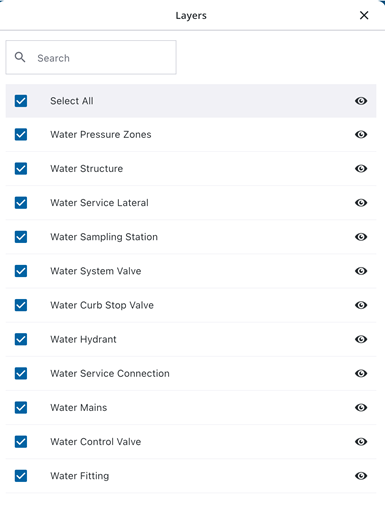385x506 pixels.
Task: Click eye icon beside Water Service Lateral
Action: (x=361, y=203)
